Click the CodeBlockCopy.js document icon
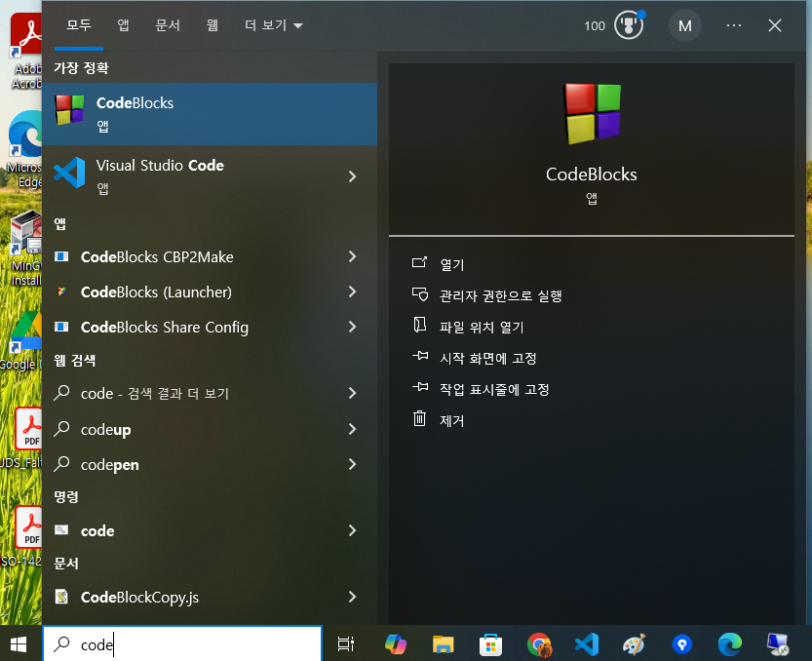Viewport: 812px width, 661px height. point(61,597)
